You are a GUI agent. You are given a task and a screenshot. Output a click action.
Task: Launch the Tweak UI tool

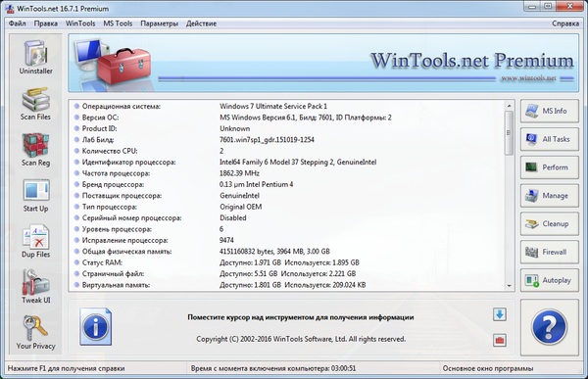click(35, 287)
